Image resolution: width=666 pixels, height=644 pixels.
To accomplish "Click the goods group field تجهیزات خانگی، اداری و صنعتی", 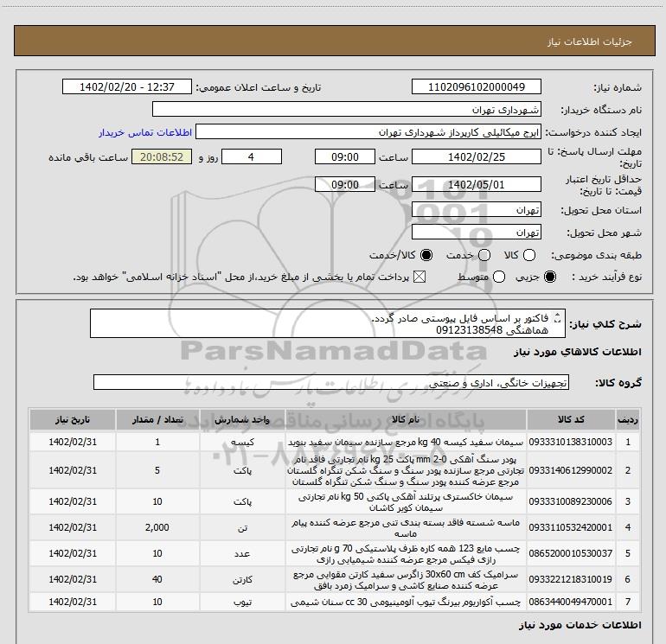I will pyautogui.click(x=331, y=382).
